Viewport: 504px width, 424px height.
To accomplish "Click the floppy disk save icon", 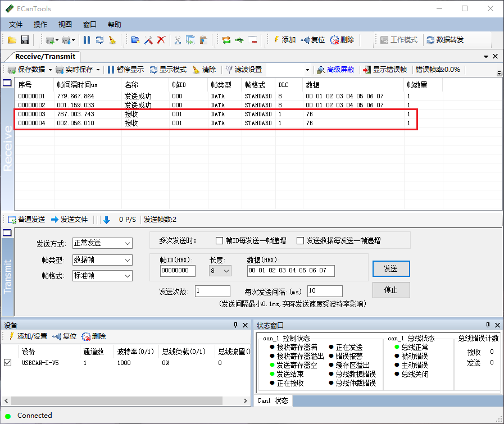I will coord(25,40).
